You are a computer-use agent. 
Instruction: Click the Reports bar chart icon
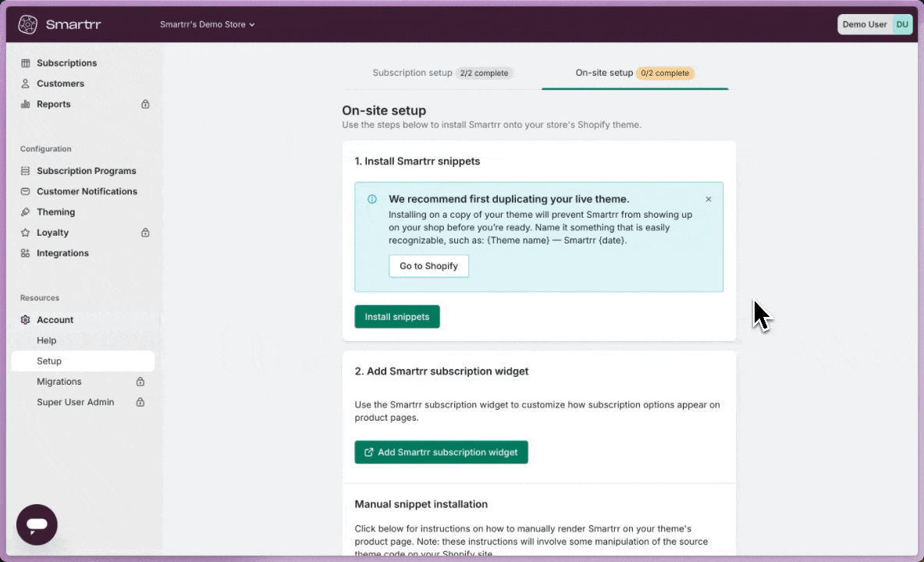click(25, 105)
